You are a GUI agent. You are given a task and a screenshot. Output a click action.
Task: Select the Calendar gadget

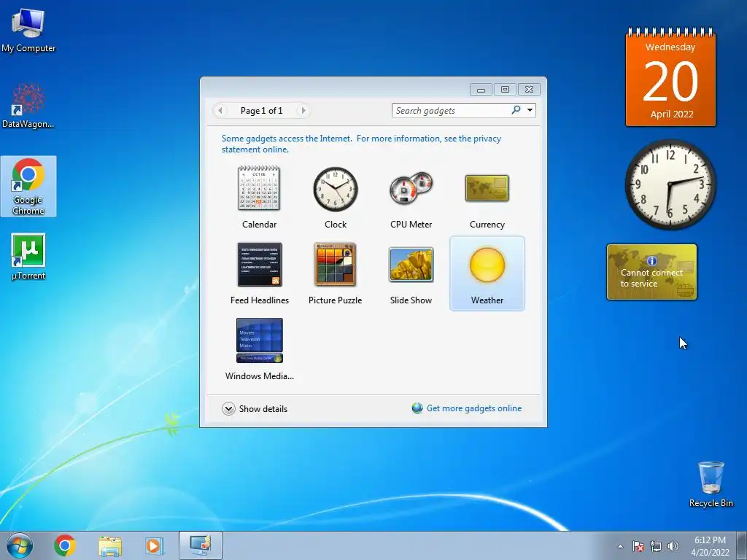[x=259, y=197]
